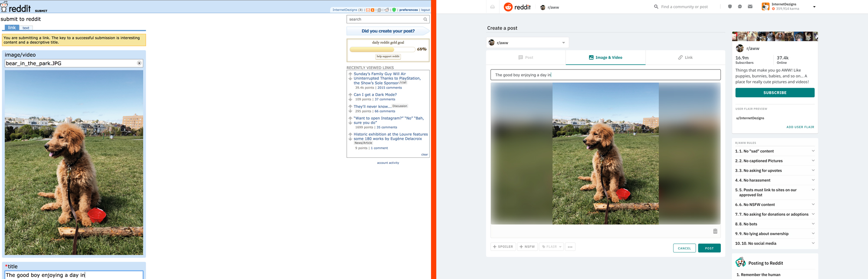
Task: Expand rule 1 No "sad" content
Action: point(775,151)
